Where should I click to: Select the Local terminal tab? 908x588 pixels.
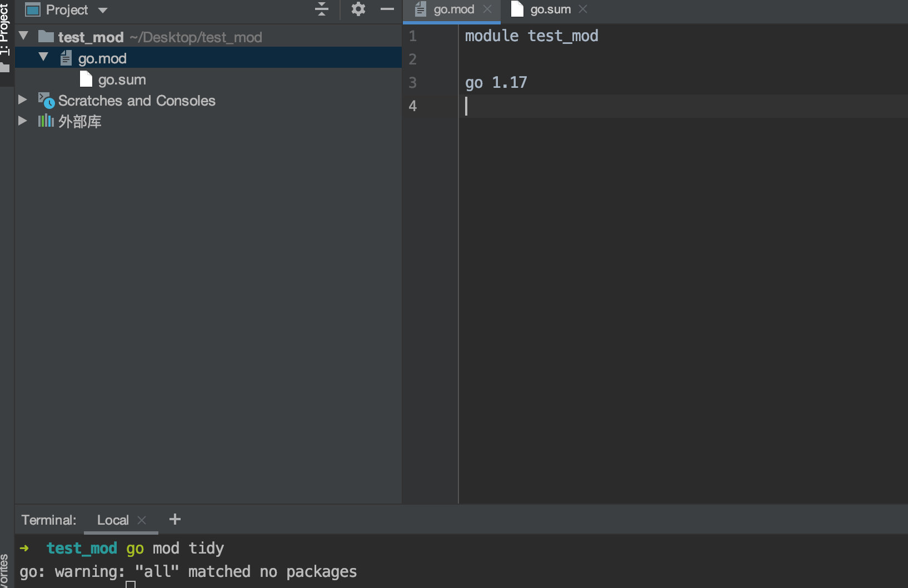tap(113, 519)
